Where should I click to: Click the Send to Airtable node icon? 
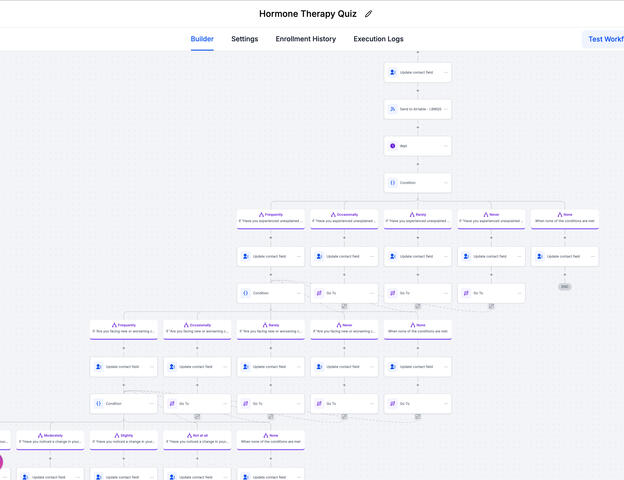[393, 109]
